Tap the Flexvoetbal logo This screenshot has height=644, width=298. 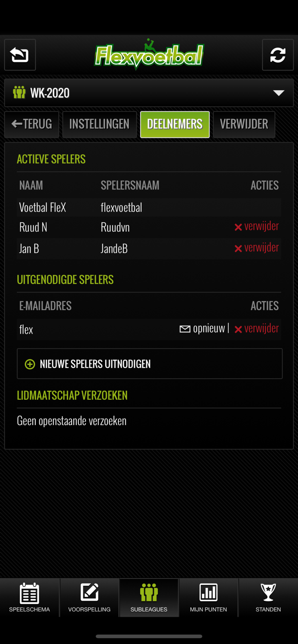coord(149,55)
